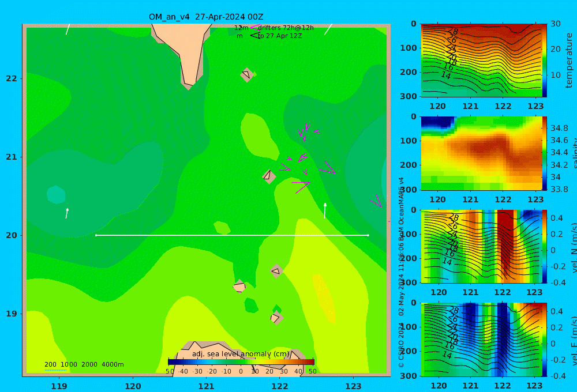Select the small island polygon near 22N east of Taiwan
The height and width of the screenshot is (392, 577).
247,74
